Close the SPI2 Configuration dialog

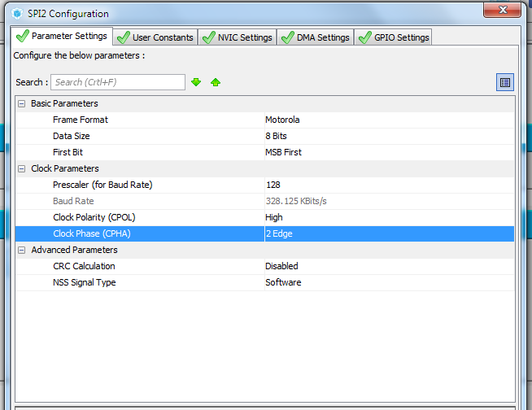coord(502,11)
